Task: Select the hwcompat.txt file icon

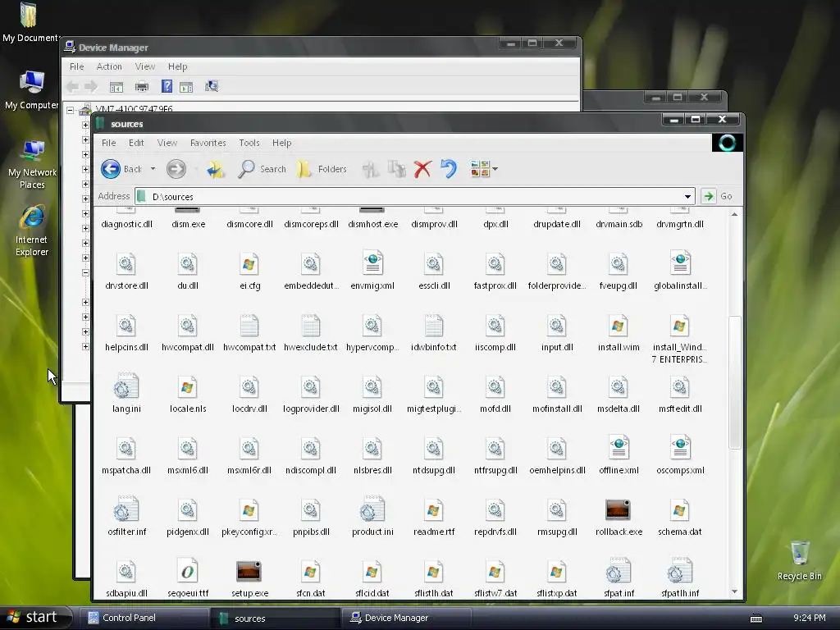Action: coord(249,325)
